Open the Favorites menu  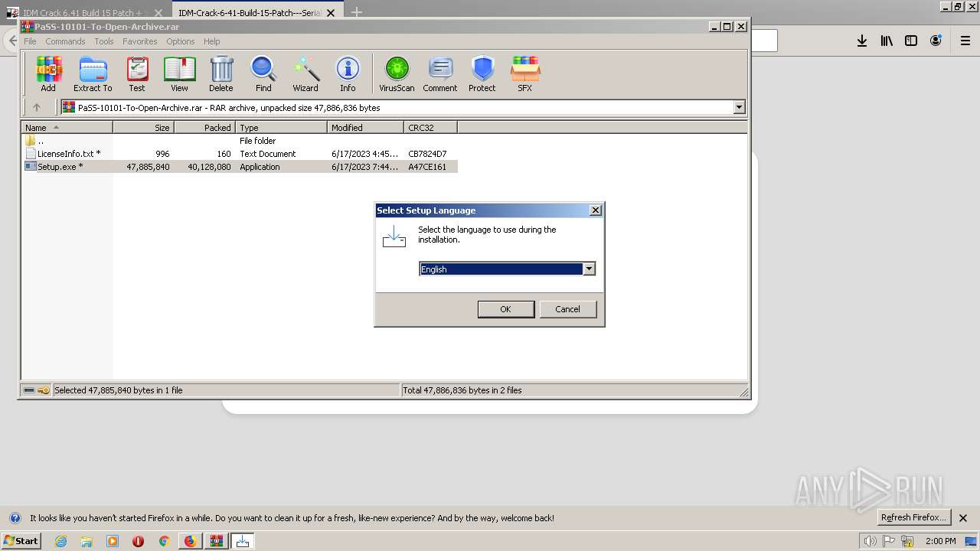pyautogui.click(x=140, y=41)
